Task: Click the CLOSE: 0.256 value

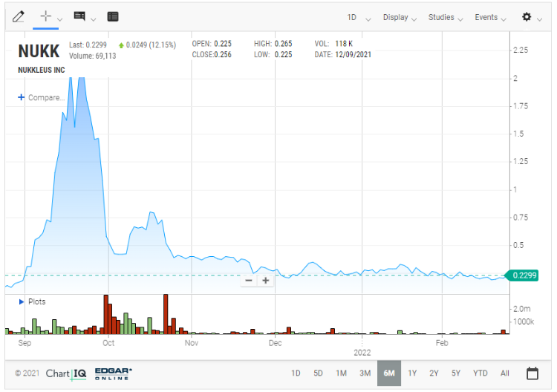Action: [212, 55]
